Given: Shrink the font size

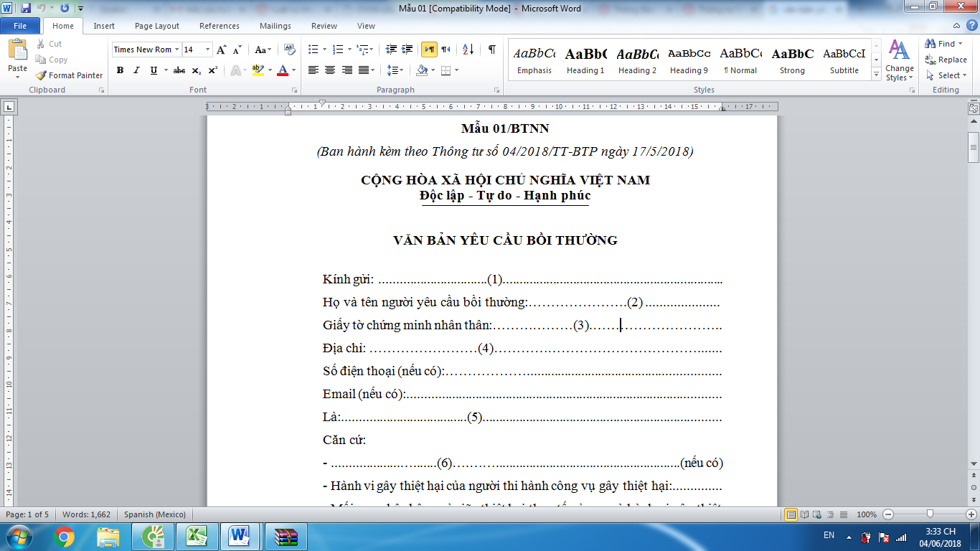Looking at the screenshot, I should click(x=237, y=50).
